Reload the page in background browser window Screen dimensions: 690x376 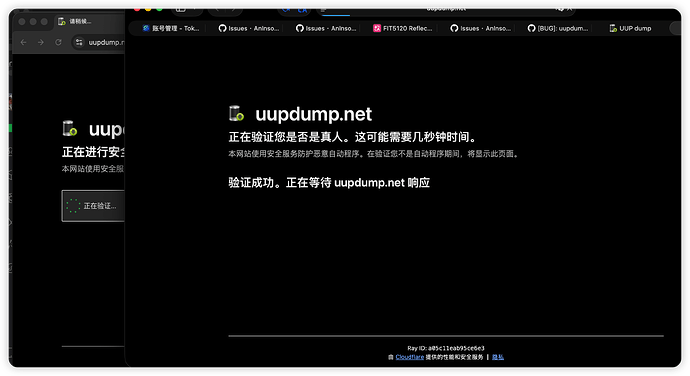[x=58, y=42]
